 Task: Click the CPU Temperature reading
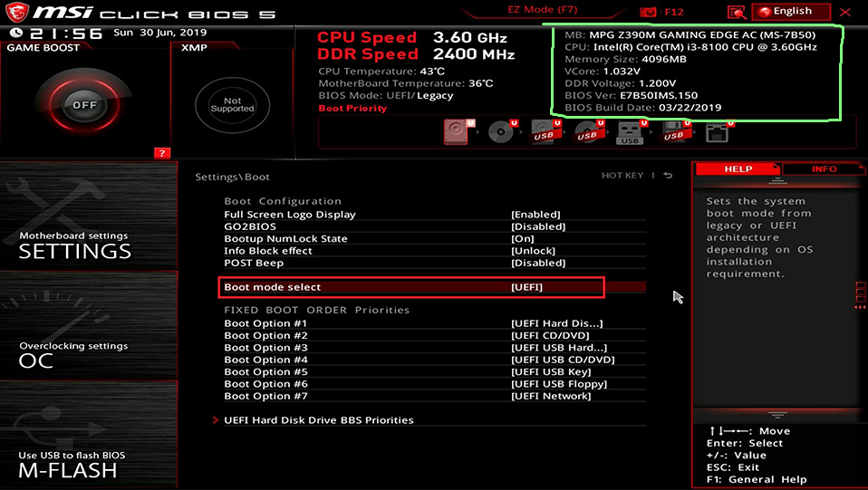click(381, 72)
